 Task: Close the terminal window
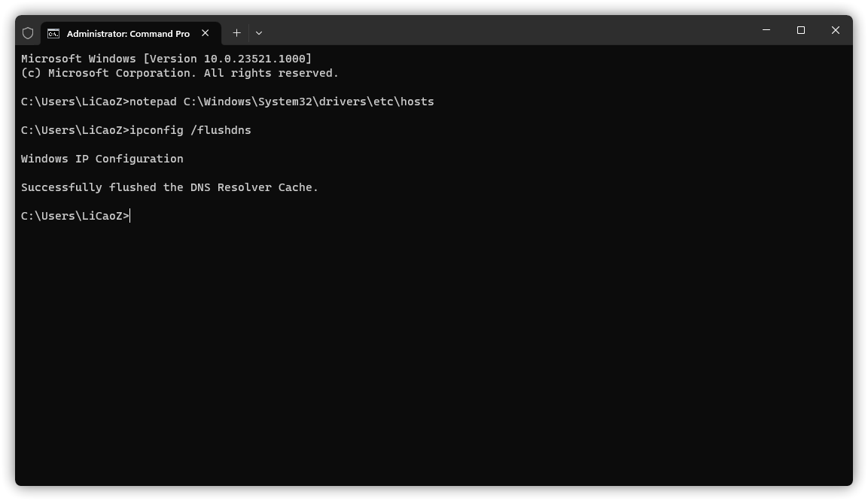(x=836, y=30)
